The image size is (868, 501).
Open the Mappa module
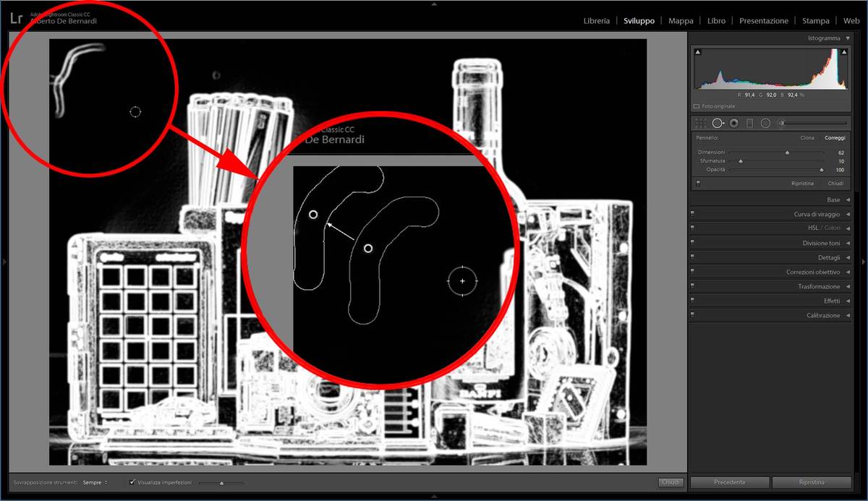tap(681, 21)
